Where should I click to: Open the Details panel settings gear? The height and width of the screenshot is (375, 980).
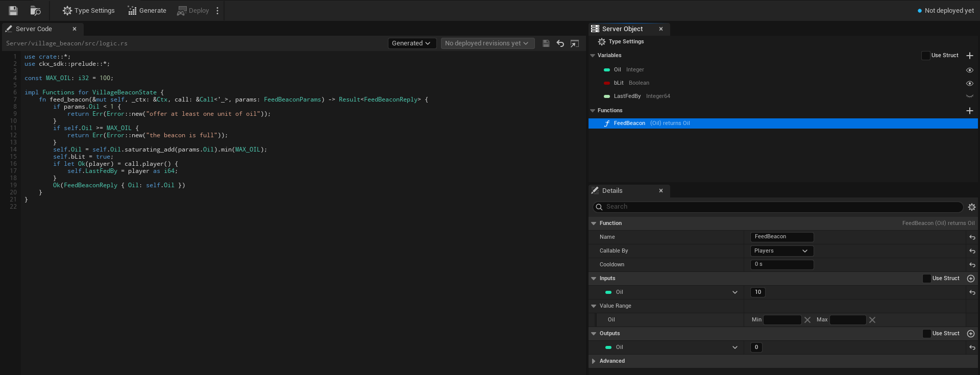[x=972, y=207]
